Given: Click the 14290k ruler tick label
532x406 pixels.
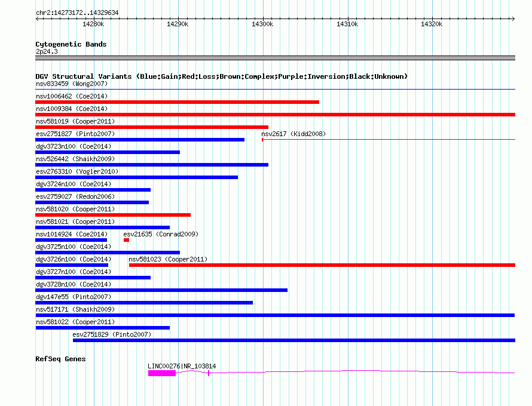Looking at the screenshot, I should pos(178,24).
